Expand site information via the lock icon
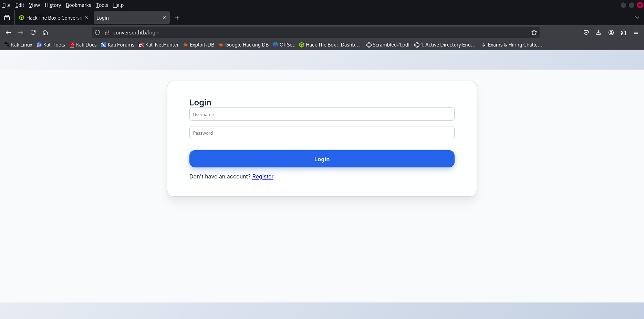This screenshot has height=319, width=644. tap(107, 32)
